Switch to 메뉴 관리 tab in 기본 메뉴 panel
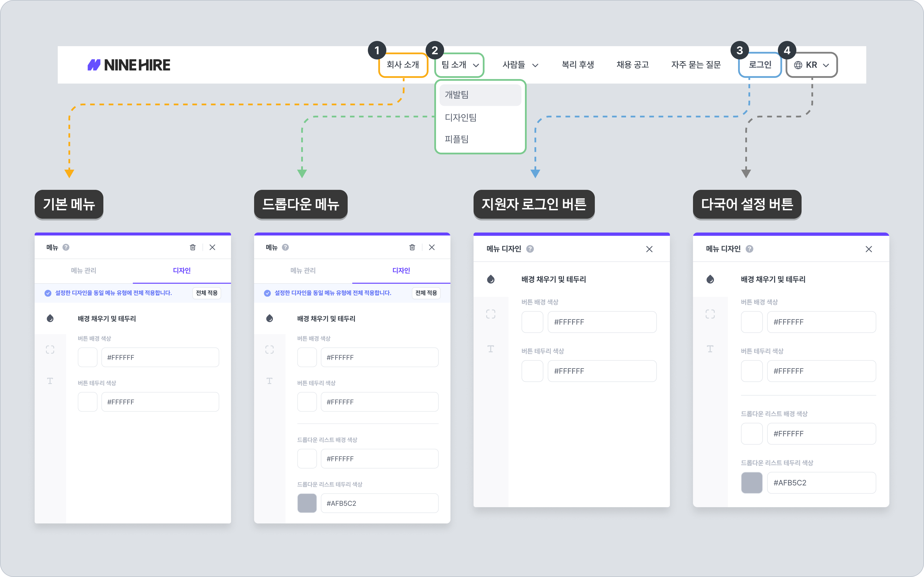This screenshot has height=577, width=924. (x=84, y=271)
